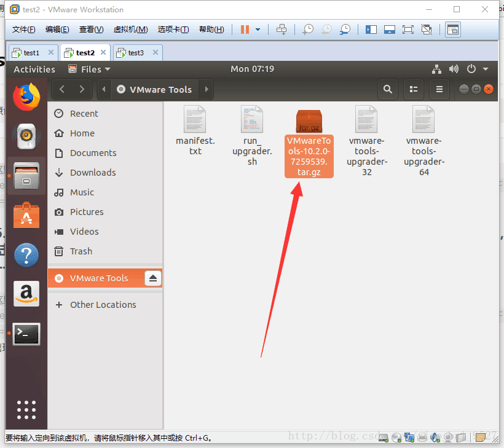Open the dropdown arrow next to pause button

coord(258,29)
